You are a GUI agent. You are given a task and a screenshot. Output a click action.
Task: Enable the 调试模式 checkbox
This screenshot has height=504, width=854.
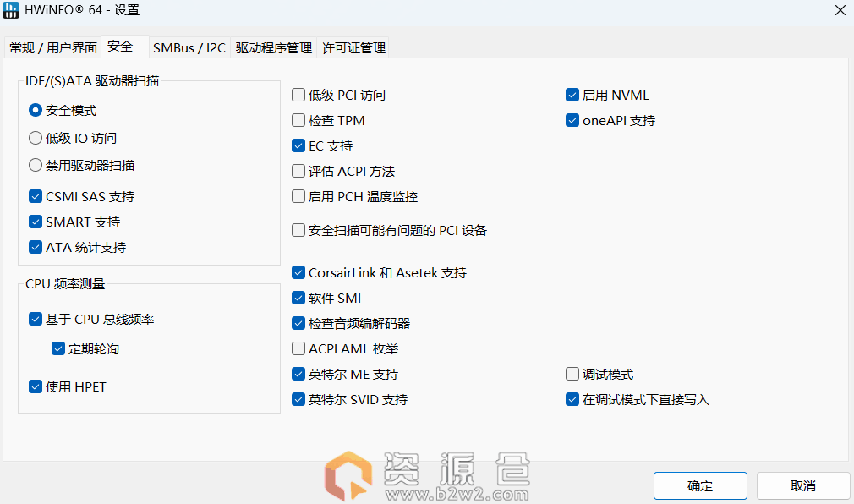[572, 374]
